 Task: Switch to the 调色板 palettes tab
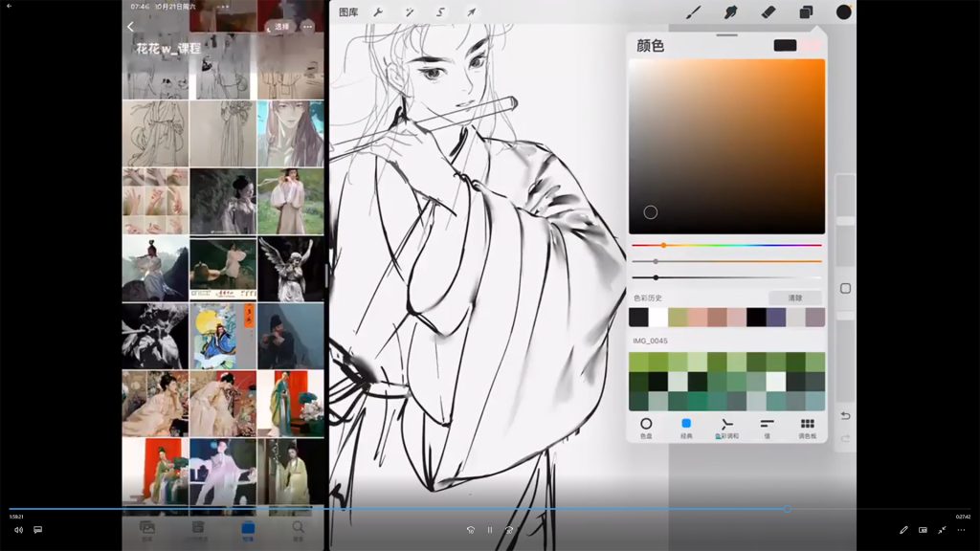[807, 427]
